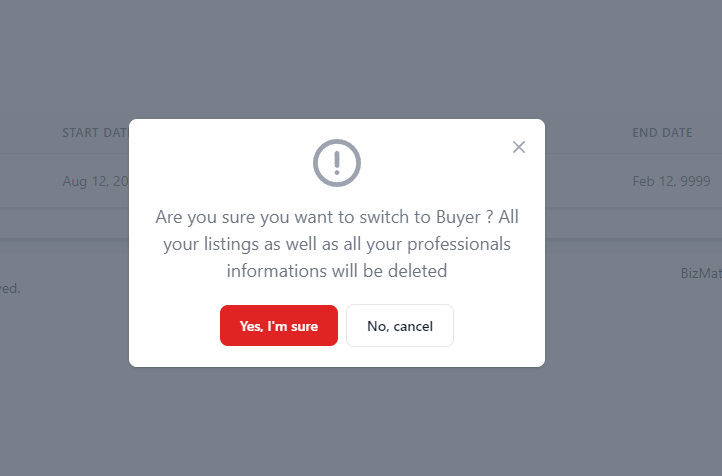Click the exclamation warning icon

click(x=337, y=162)
